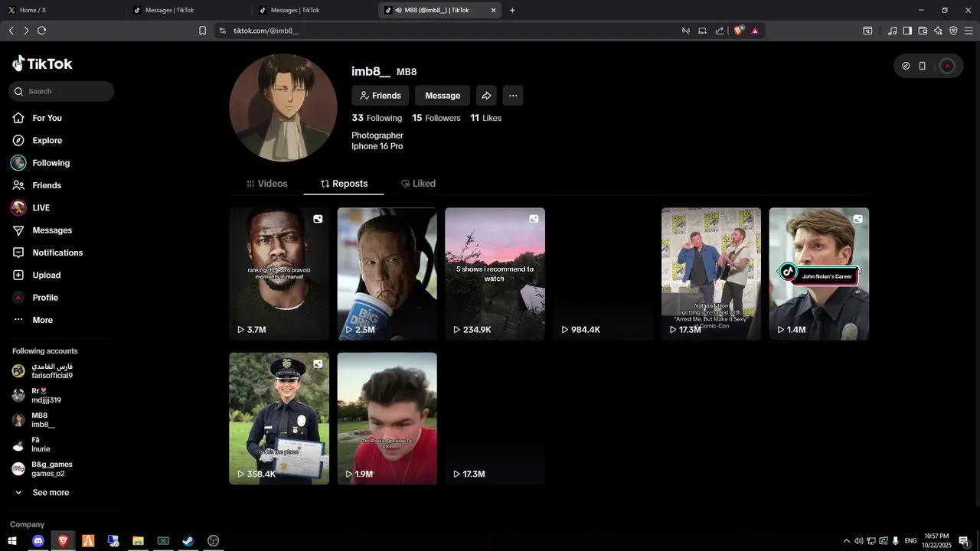Open profile three-dots options menu
The image size is (980, 551).
coord(513,96)
